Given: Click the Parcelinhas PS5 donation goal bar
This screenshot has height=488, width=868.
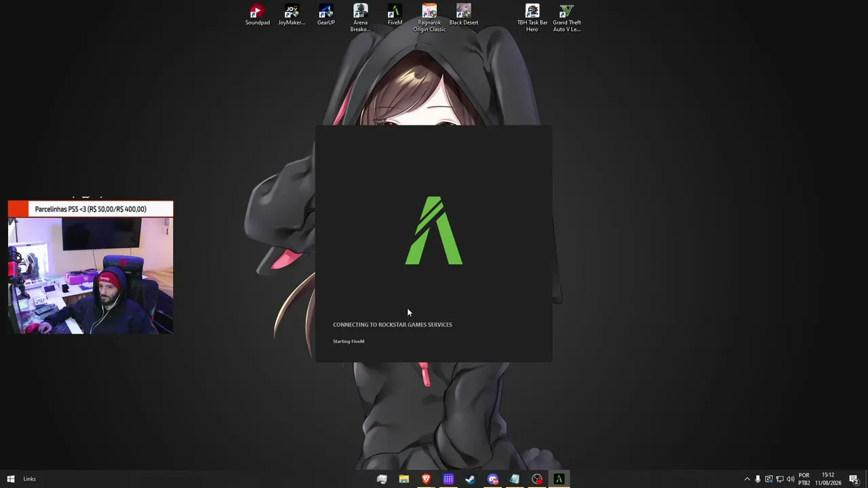Looking at the screenshot, I should [91, 209].
